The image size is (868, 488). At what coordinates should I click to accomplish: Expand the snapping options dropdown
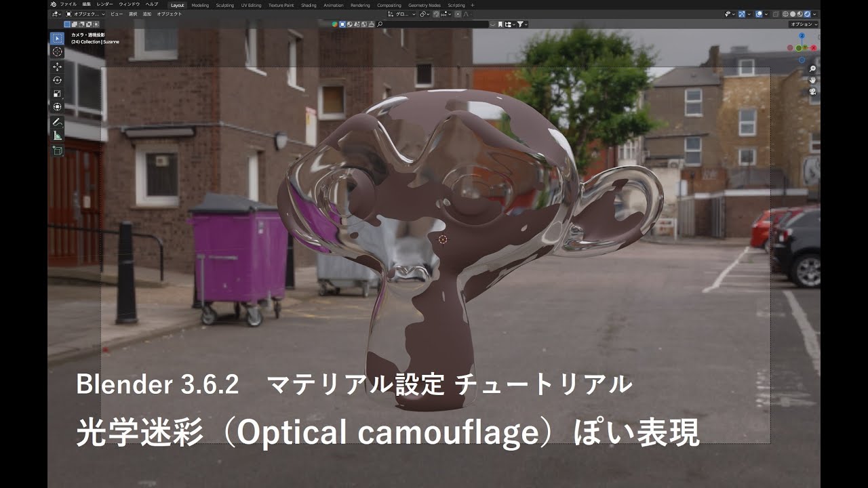[x=446, y=14]
